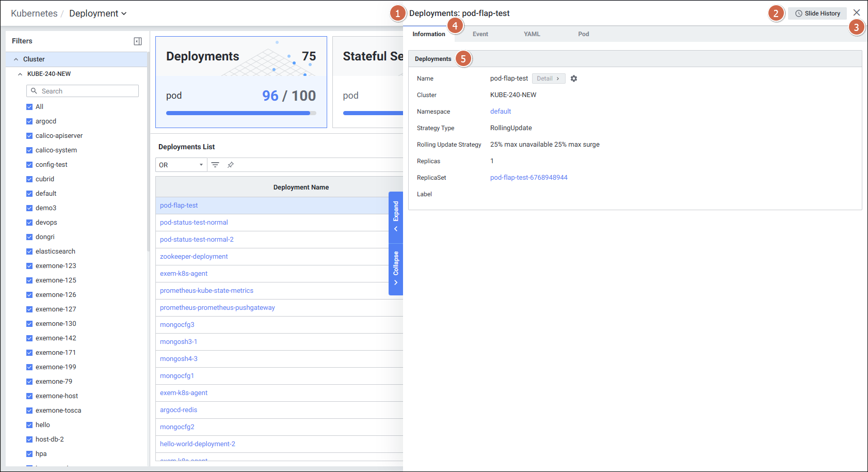
Task: Switch to the Event tab
Action: tap(480, 34)
